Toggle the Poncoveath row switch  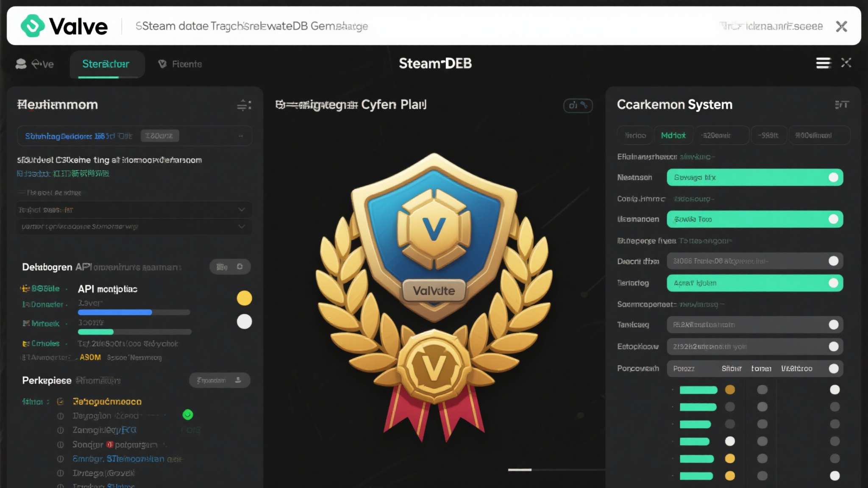pyautogui.click(x=833, y=369)
